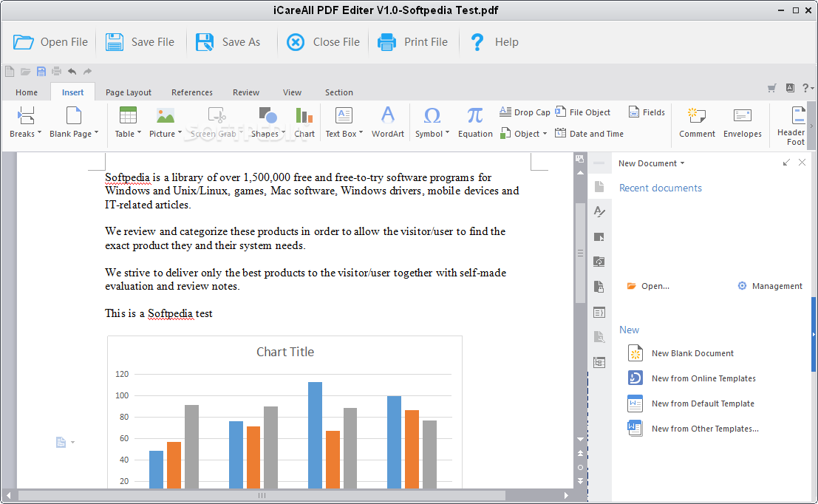Viewport: 818px width, 504px height.
Task: Switch to the View tab
Action: tap(292, 92)
